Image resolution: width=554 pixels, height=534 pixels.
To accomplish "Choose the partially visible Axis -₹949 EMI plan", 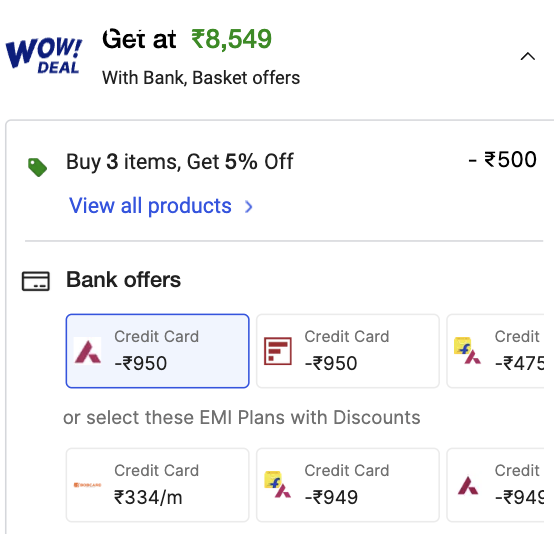I will (x=495, y=485).
